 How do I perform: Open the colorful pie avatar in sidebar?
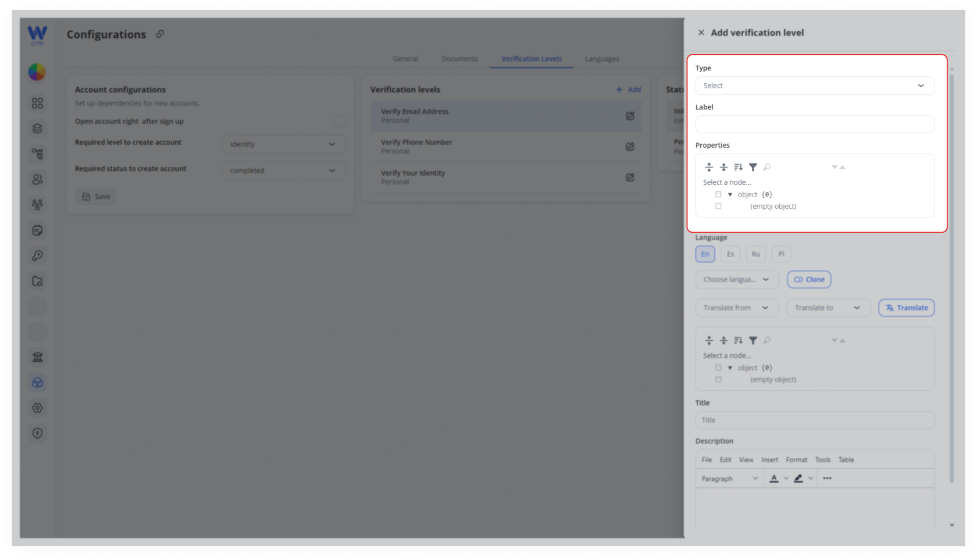coord(37,72)
